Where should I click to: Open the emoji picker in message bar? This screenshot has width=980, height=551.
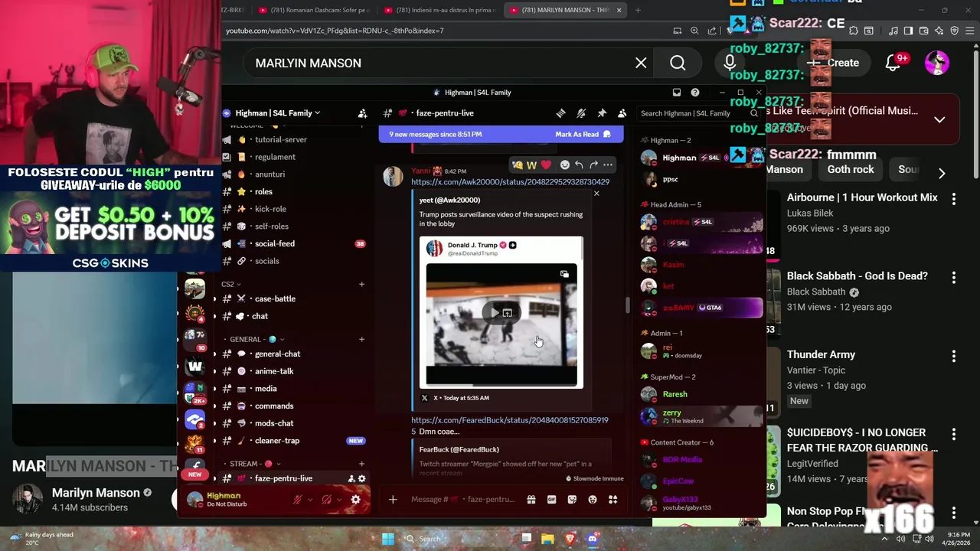(x=593, y=500)
